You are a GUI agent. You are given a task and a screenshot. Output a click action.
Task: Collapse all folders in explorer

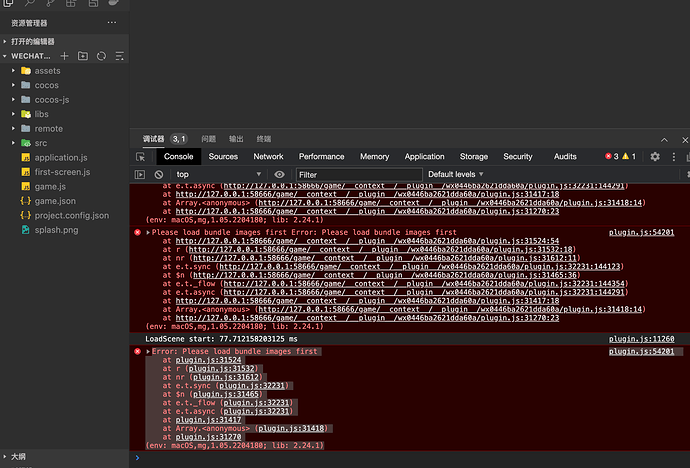coord(119,56)
